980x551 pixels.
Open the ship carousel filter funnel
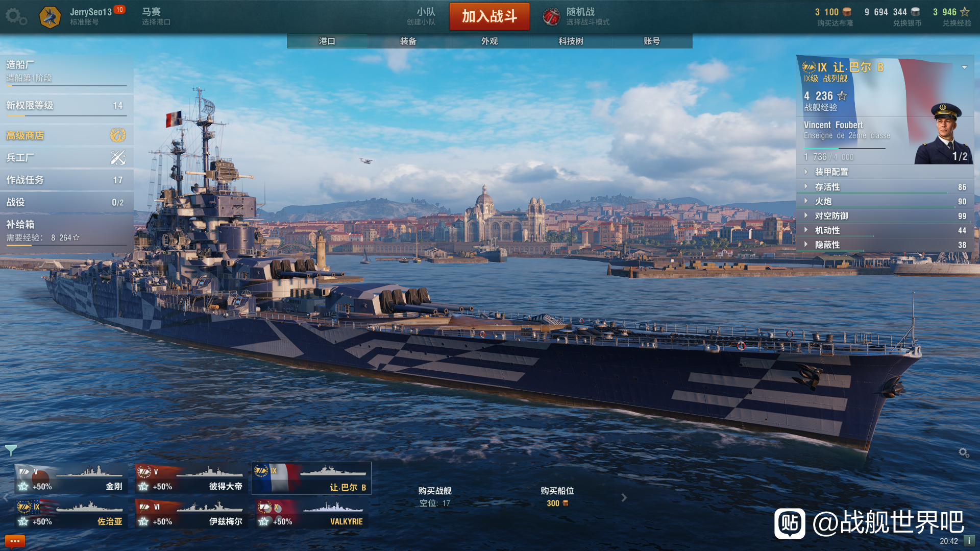pos(11,450)
